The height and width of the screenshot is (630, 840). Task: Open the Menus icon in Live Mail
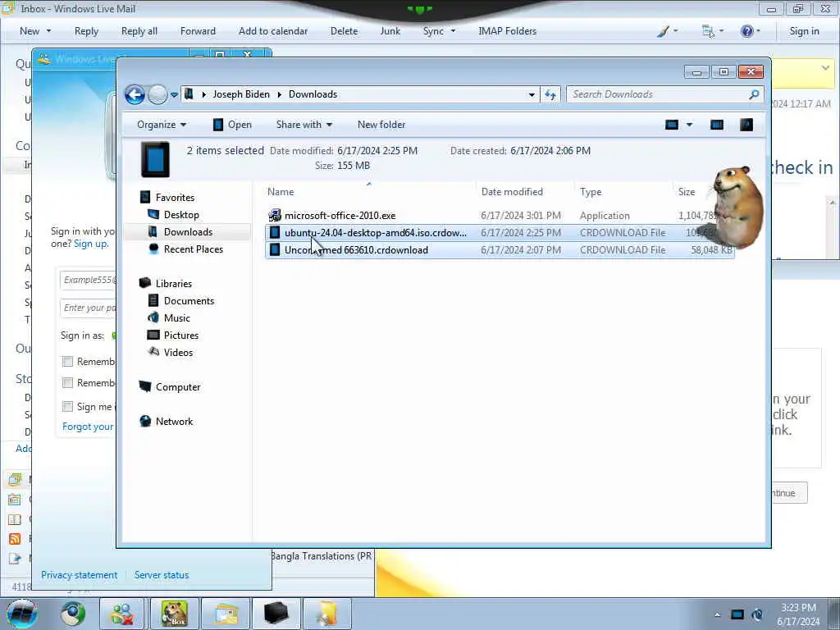[x=713, y=31]
